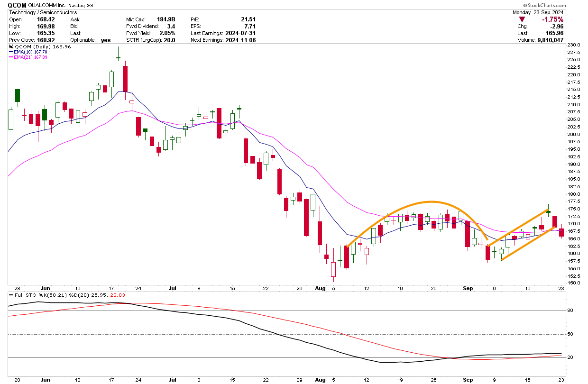Click the QCOM (Daily) candlestick legend icon
Screen dimensions: 588x384
click(11, 47)
